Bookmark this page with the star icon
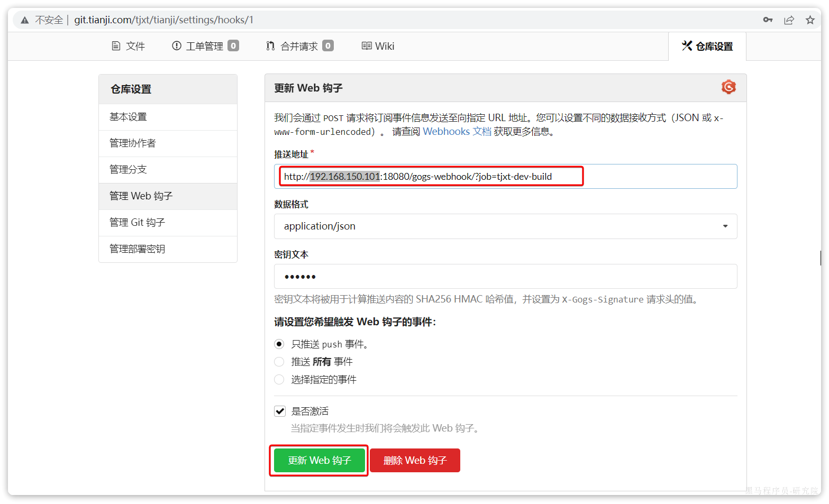 810,20
